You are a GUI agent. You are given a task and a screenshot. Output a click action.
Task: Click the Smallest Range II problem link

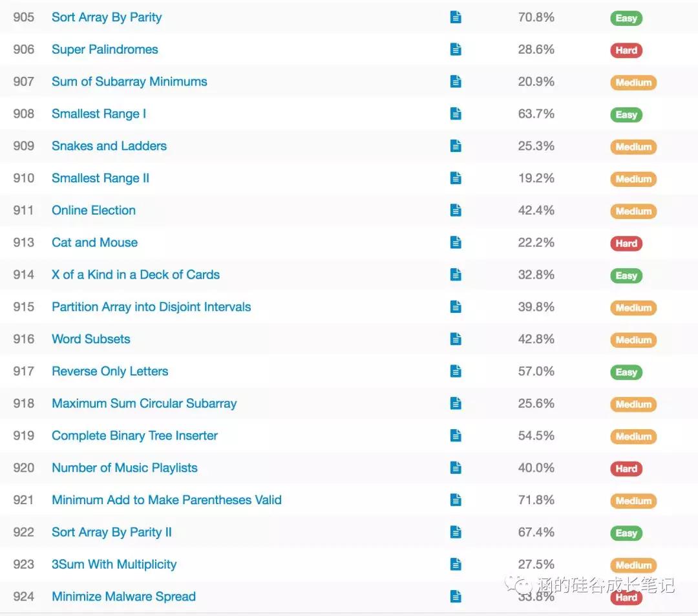coord(100,178)
